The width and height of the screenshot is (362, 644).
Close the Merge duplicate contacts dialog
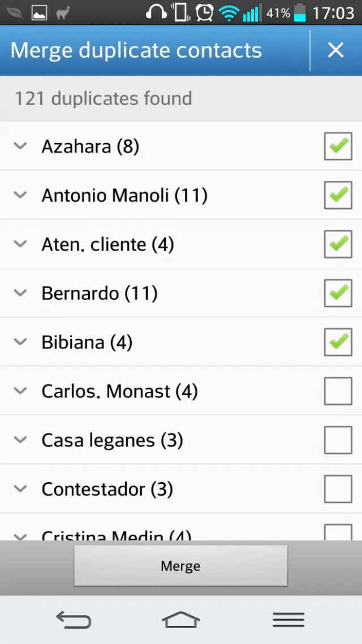(335, 50)
